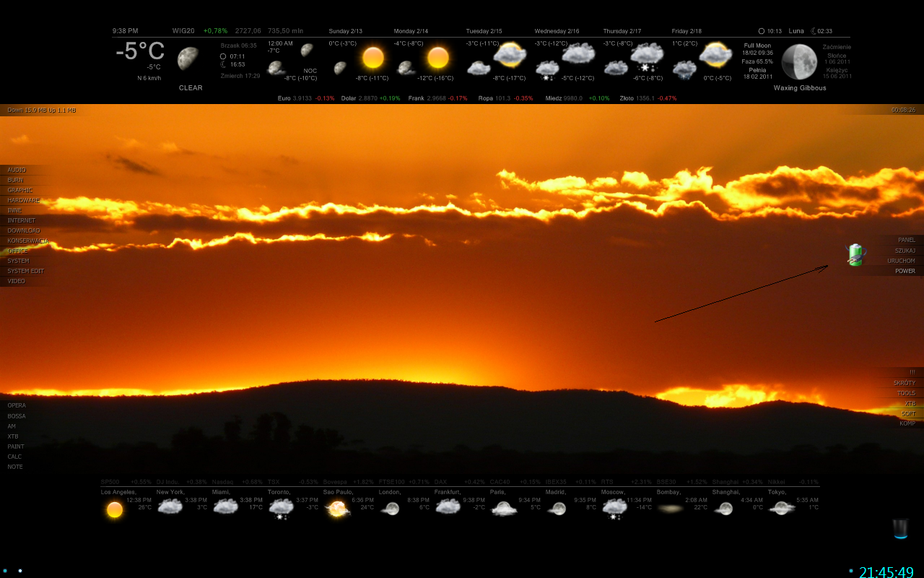Click the green battery widget icon
This screenshot has width=924, height=578.
click(855, 254)
